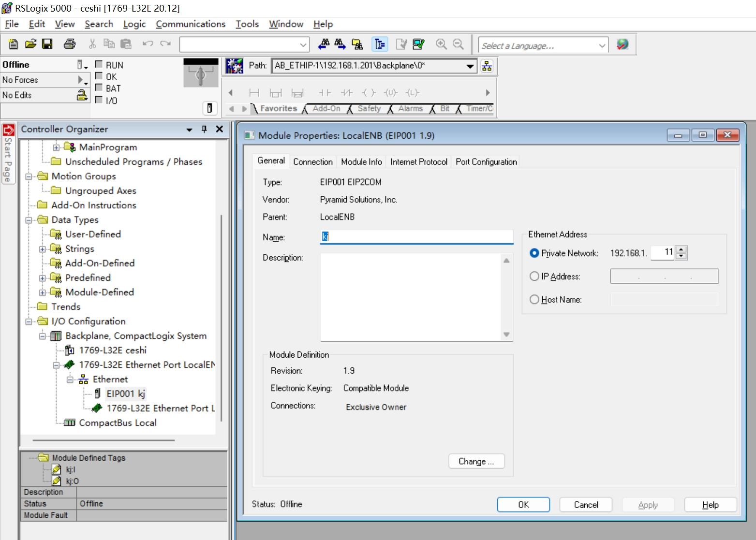
Task: Click the Verify Routine icon
Action: coord(401,44)
